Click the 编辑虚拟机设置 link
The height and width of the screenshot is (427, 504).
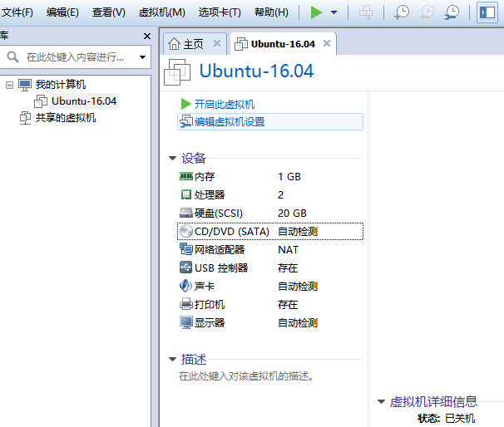tap(230, 122)
